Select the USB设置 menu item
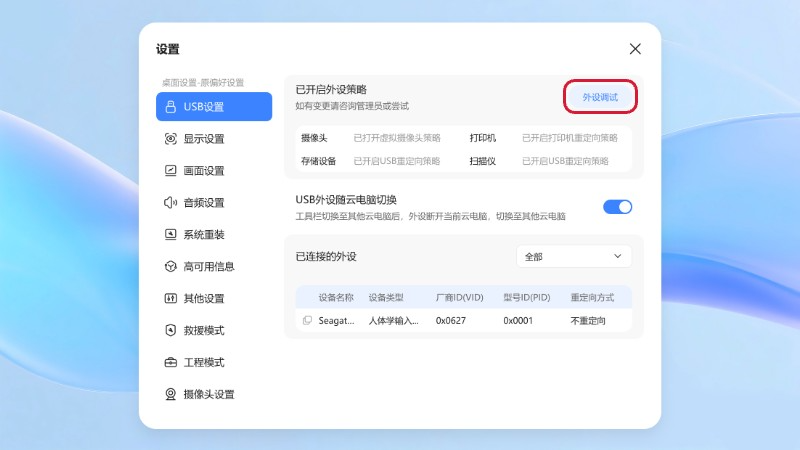This screenshot has width=800, height=450. (214, 107)
